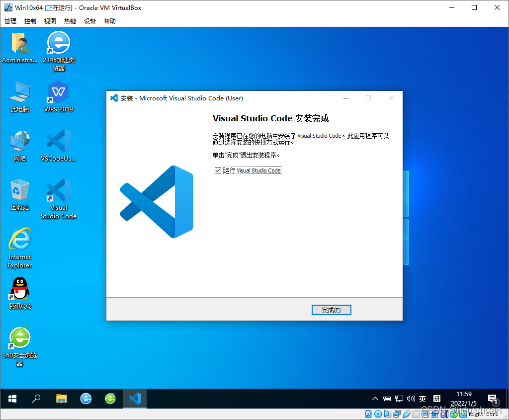Image resolution: width=509 pixels, height=420 pixels.
Task: Select the 2345加速浏览器 desktop shortcut
Action: 59,51
